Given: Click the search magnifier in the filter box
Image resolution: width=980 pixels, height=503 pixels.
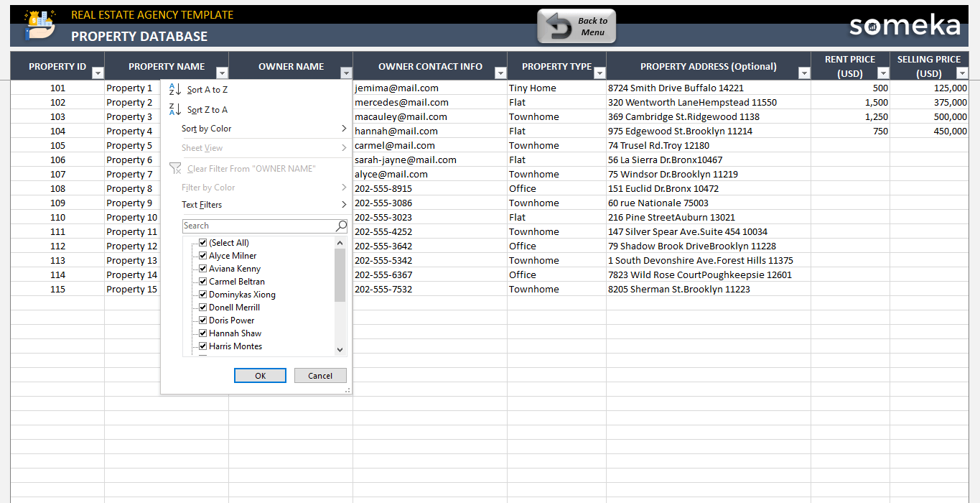Looking at the screenshot, I should [340, 226].
